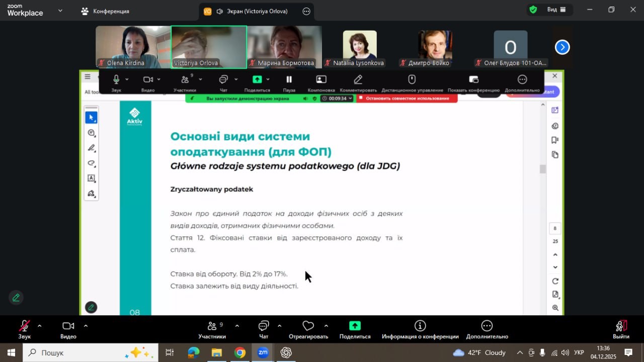Viewport: 644px width, 362px height.
Task: Click the green Поделиться share icon
Action: [355, 326]
